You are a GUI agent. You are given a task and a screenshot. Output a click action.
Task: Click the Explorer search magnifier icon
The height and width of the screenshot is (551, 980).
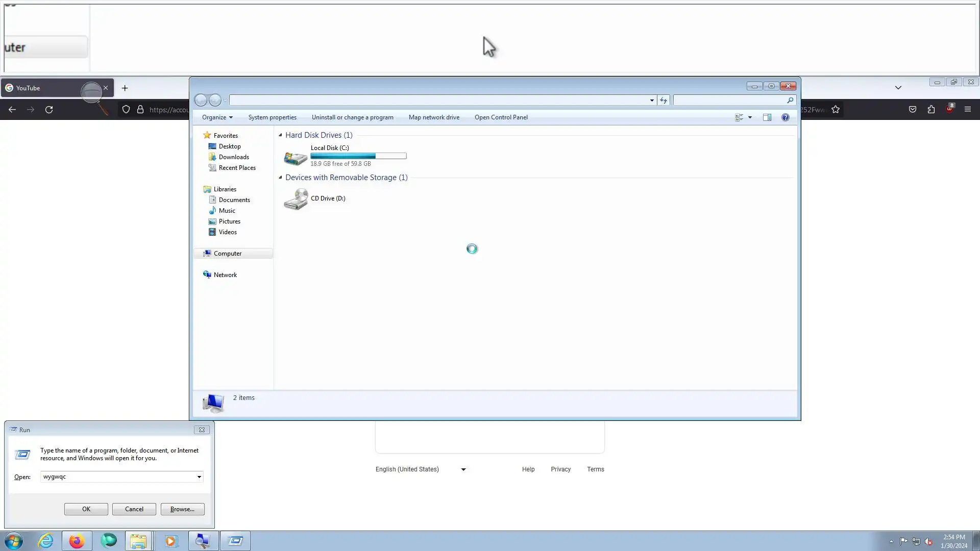tap(790, 101)
